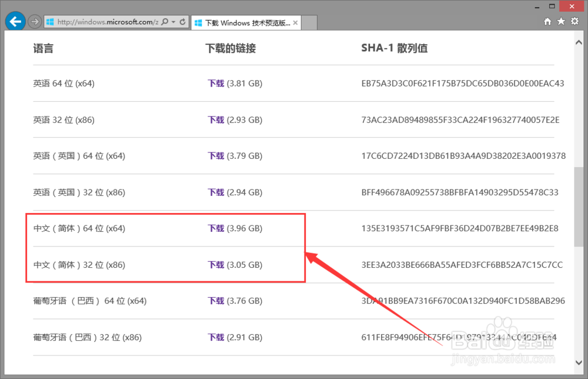Click the Windows logo icon in address bar
This screenshot has height=379, width=588.
tap(50, 22)
